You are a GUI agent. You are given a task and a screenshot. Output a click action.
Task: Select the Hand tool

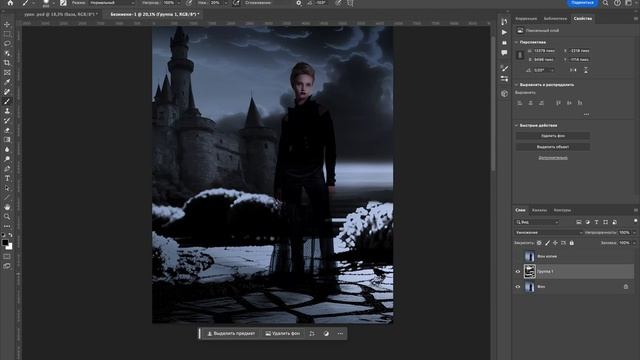[7, 207]
